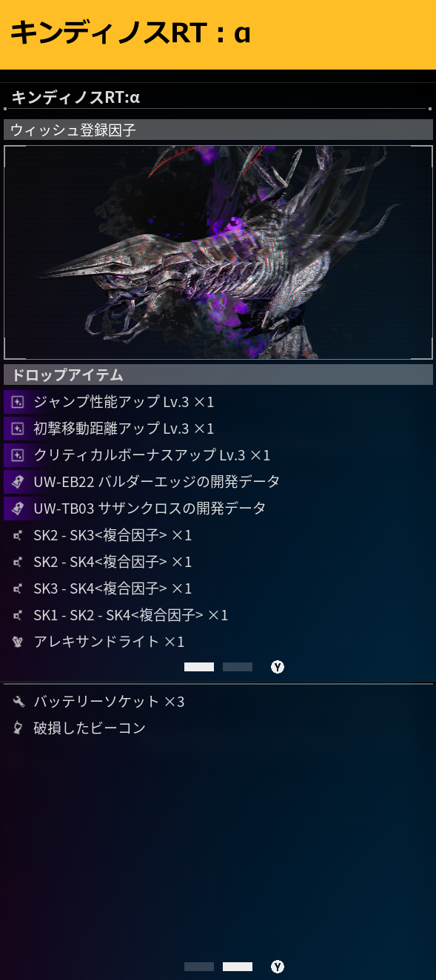Click the UW-TB03 サザンクロス blueprint icon
Viewport: 436px width, 980px height.
[18, 509]
